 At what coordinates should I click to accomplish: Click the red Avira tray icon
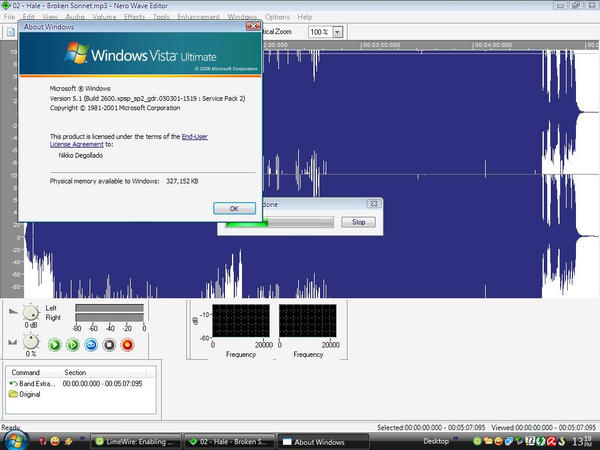[x=551, y=442]
